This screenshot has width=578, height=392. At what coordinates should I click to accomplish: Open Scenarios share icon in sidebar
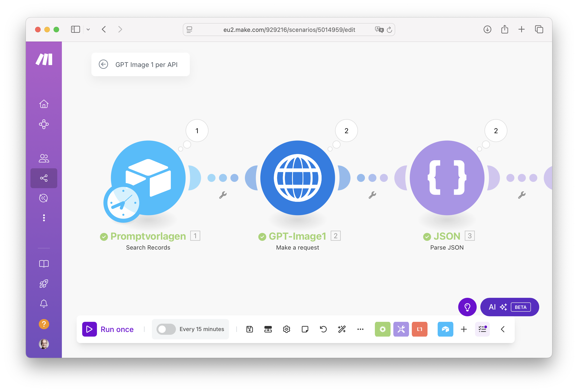point(44,178)
